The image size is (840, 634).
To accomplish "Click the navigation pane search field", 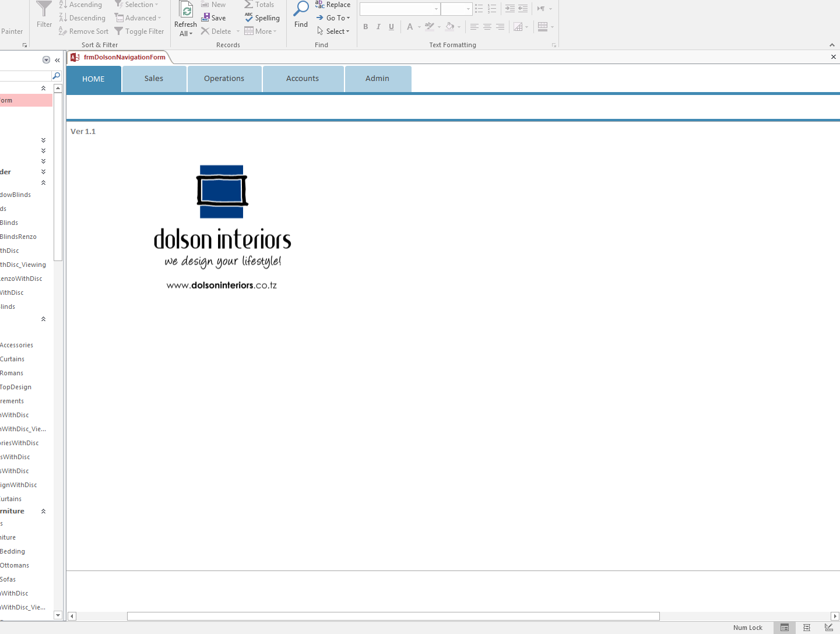I will pos(26,76).
